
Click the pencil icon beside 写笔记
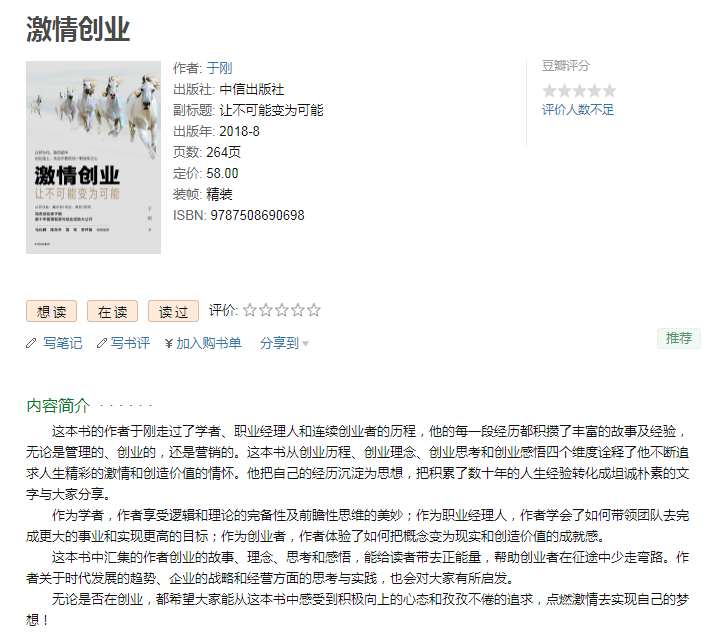(x=31, y=343)
